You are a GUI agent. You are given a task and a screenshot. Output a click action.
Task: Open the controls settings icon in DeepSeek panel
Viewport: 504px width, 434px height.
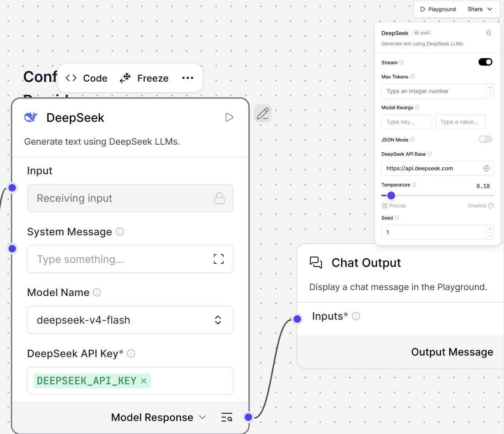[x=489, y=33]
